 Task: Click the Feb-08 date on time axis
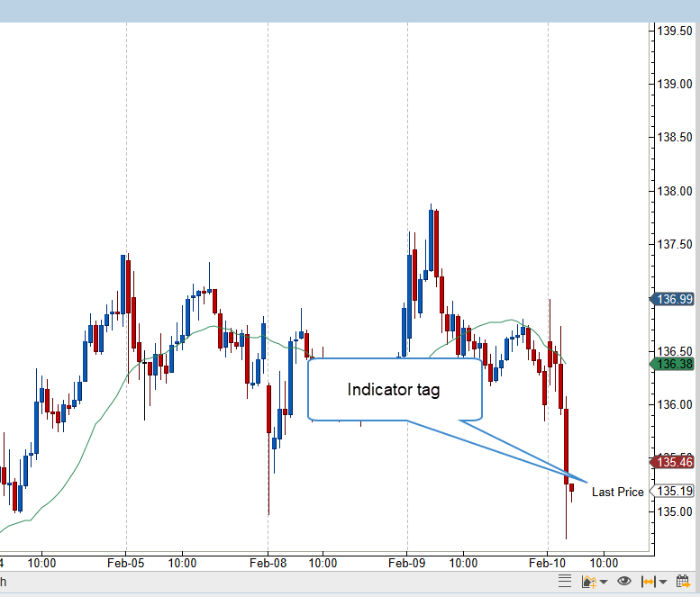[x=268, y=563]
